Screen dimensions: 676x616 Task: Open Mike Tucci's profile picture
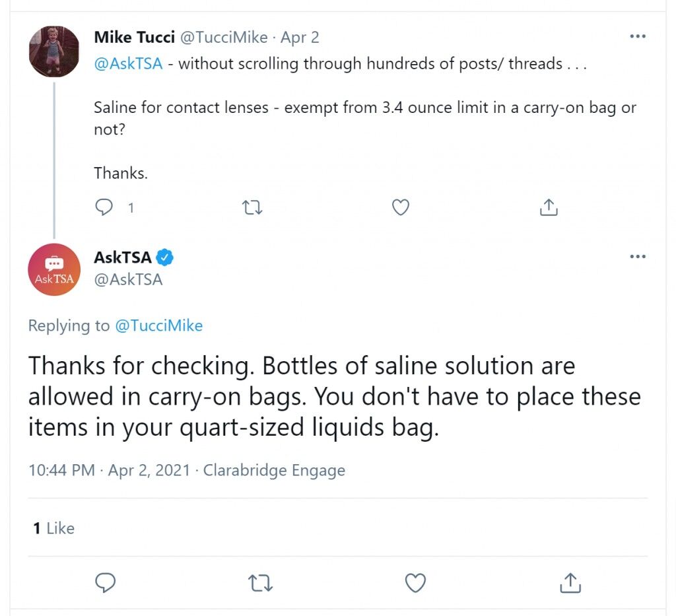(54, 51)
